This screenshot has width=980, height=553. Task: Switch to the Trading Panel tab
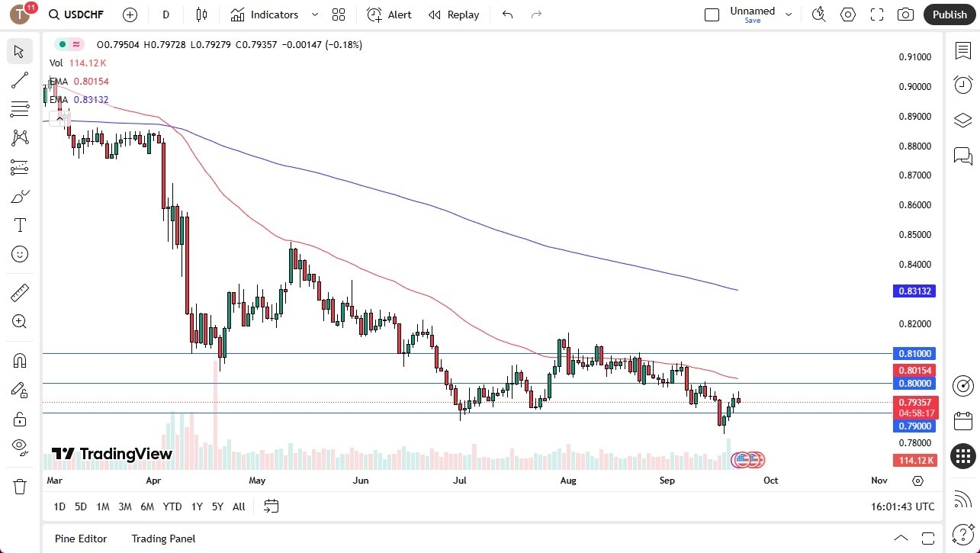pos(162,539)
